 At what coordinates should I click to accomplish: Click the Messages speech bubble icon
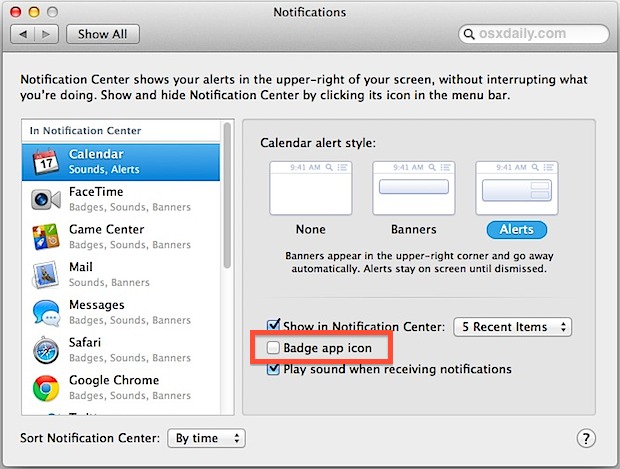coord(46,312)
